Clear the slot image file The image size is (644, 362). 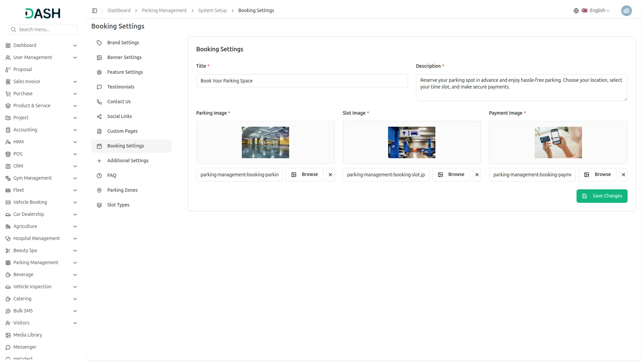coord(477,175)
